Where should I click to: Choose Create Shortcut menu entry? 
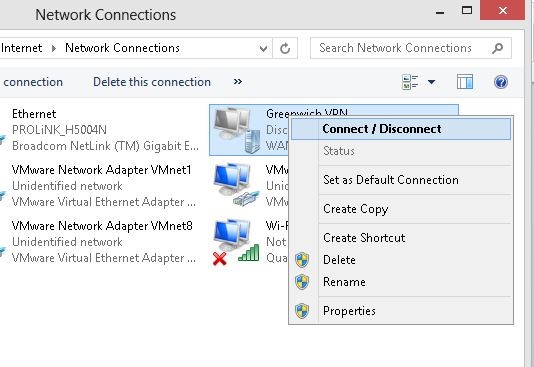pyautogui.click(x=401, y=238)
